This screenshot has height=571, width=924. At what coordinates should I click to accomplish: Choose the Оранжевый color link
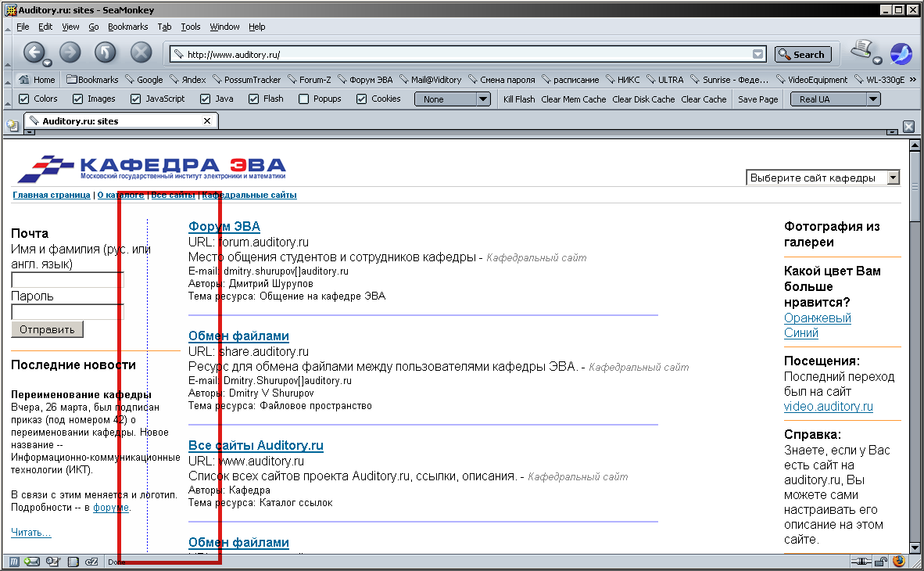pos(818,318)
